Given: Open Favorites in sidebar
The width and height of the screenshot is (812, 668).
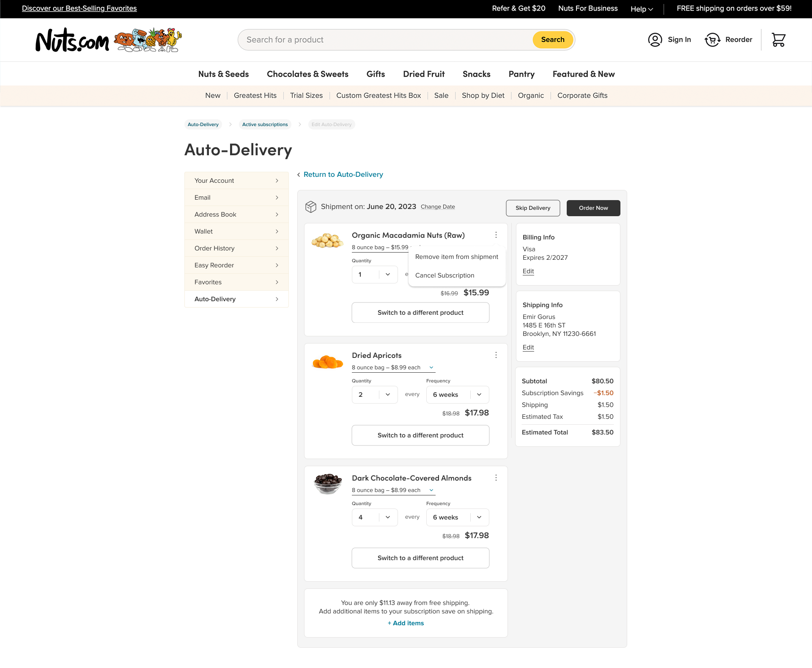Looking at the screenshot, I should coord(236,282).
